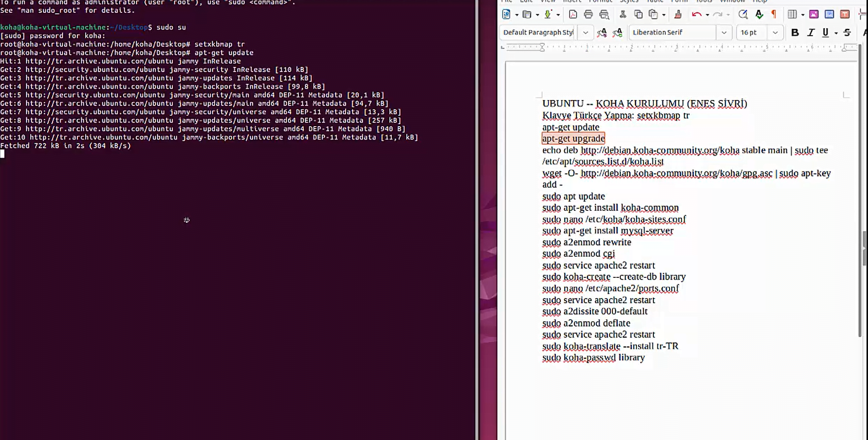The width and height of the screenshot is (868, 440).
Task: Click the Writer horizontal ruler
Action: [x=679, y=48]
